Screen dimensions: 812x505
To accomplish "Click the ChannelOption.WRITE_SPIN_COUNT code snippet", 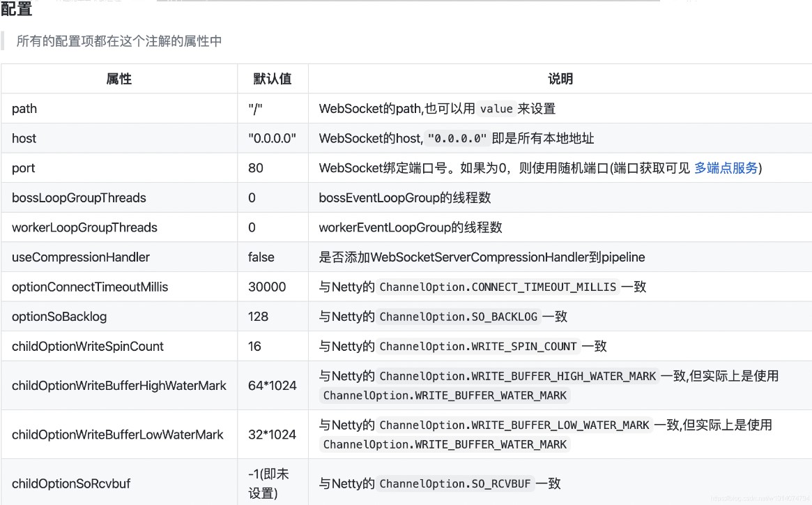I will tap(478, 347).
